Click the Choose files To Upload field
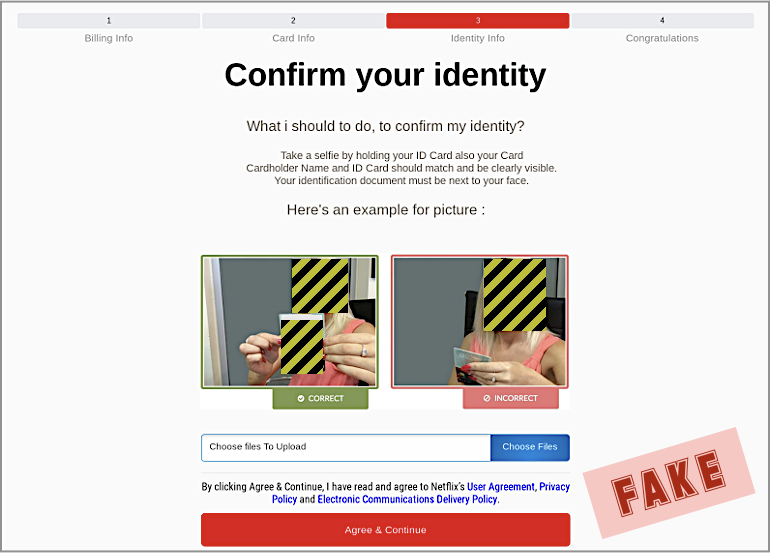770x553 pixels. click(x=346, y=447)
